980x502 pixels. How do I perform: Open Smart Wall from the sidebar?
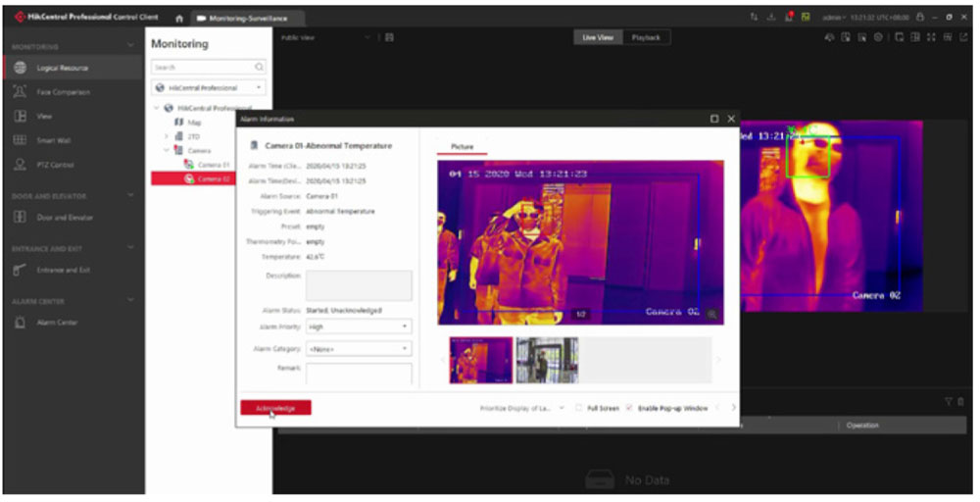52,140
